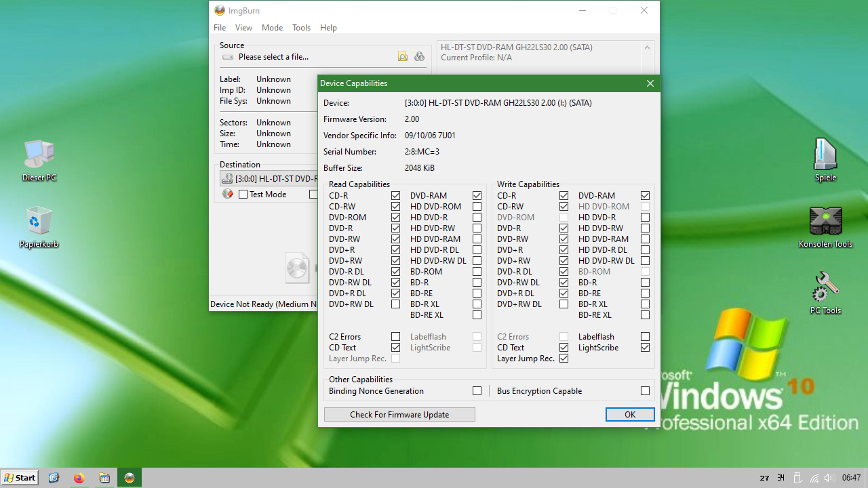Viewport: 868px width, 488px height.
Task: Toggle Write Capabilities HD DVD-RAM checkbox
Action: click(645, 239)
